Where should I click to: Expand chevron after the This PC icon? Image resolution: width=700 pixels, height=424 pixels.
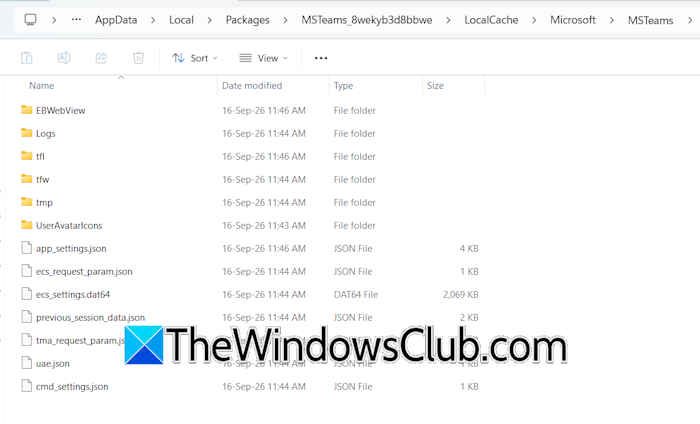tap(54, 20)
